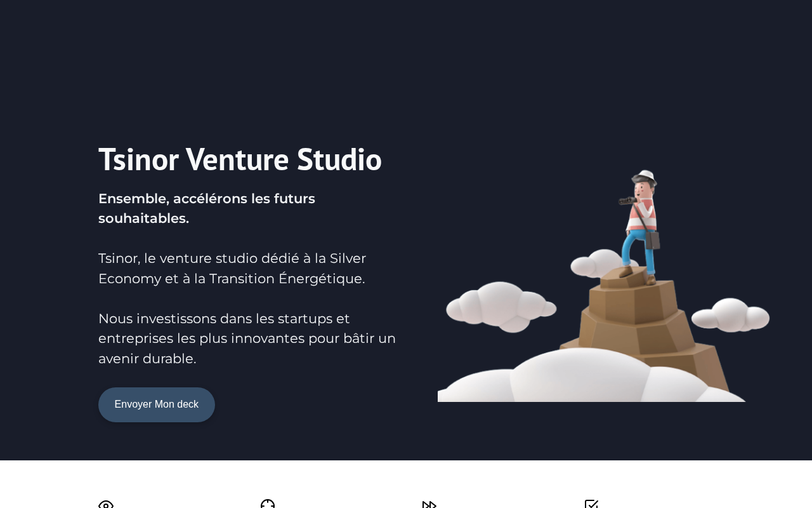This screenshot has width=812, height=508.
Task: Click the Silver Economy paragraph text
Action: (232, 269)
